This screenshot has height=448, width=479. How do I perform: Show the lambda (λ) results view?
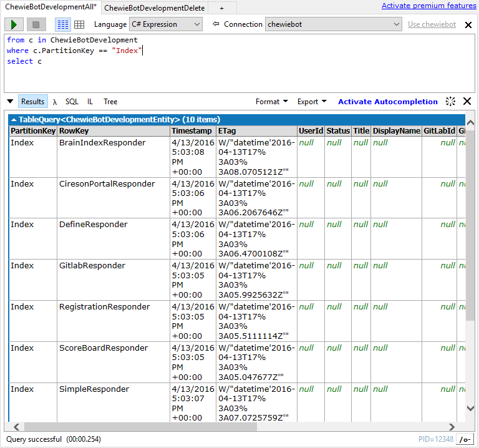coord(55,102)
